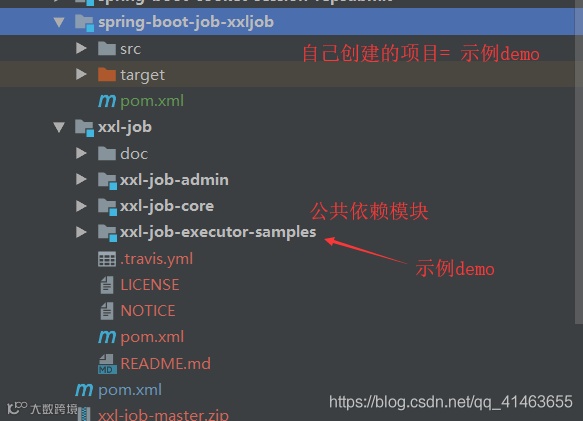Click the Maven icon of green pom.xml
The height and width of the screenshot is (421, 583).
[x=107, y=101]
